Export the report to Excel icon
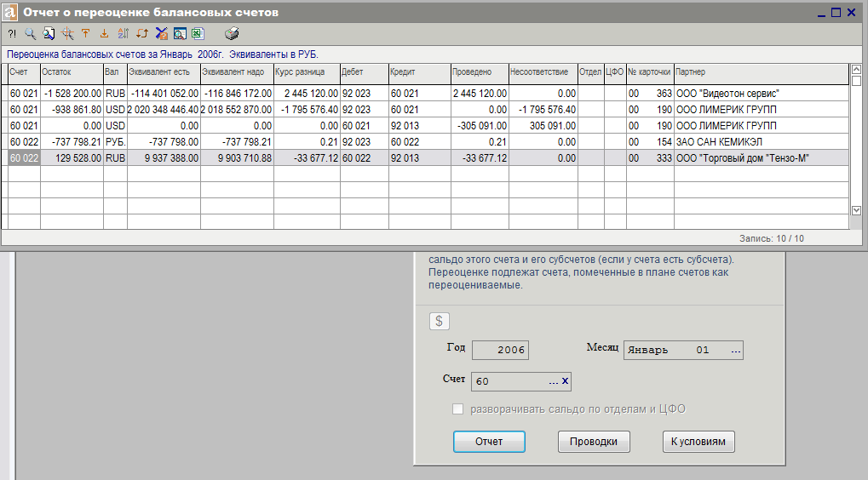 (198, 34)
